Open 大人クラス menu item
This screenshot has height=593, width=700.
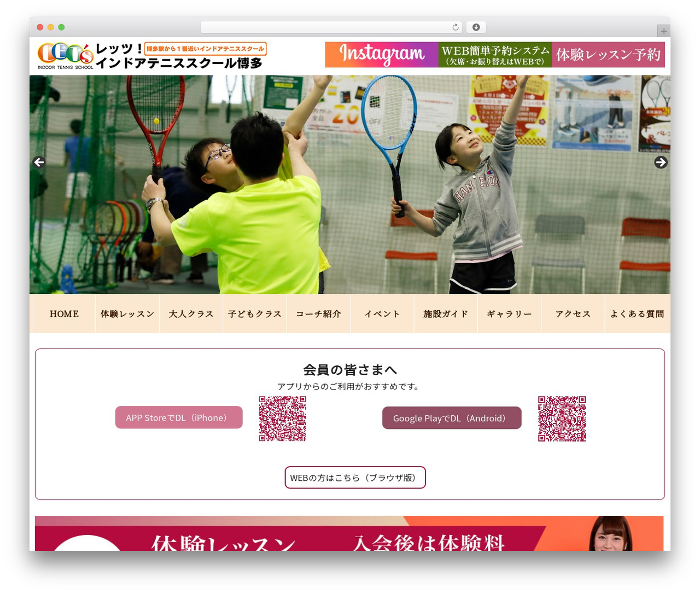tap(191, 314)
